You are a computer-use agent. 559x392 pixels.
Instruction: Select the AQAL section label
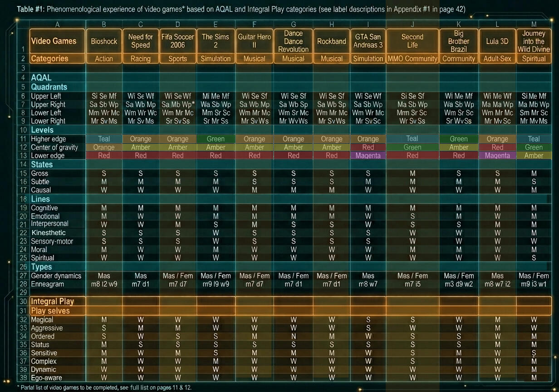point(41,78)
